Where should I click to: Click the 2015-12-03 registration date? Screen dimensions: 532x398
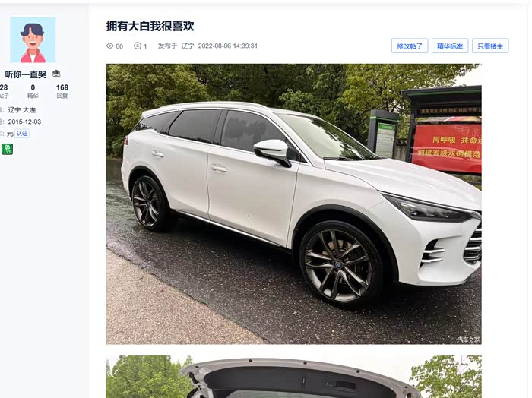click(x=24, y=122)
